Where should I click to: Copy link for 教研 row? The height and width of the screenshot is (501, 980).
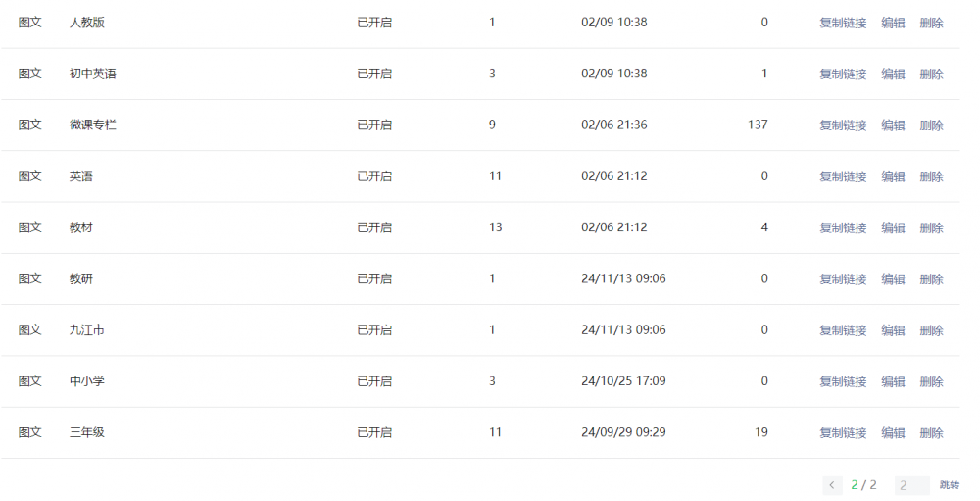tap(843, 279)
